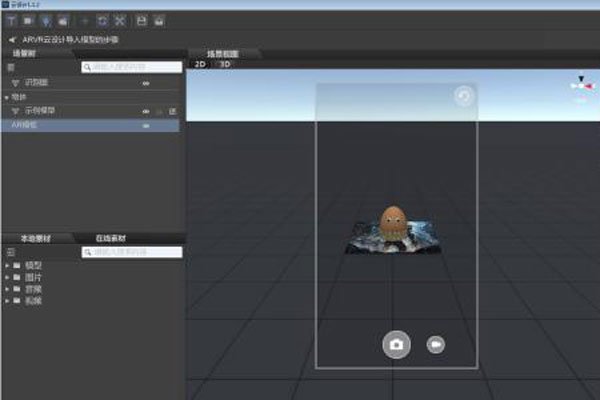The image size is (600, 400).
Task: Click the rotate/refresh icon in top toolbar
Action: click(101, 20)
